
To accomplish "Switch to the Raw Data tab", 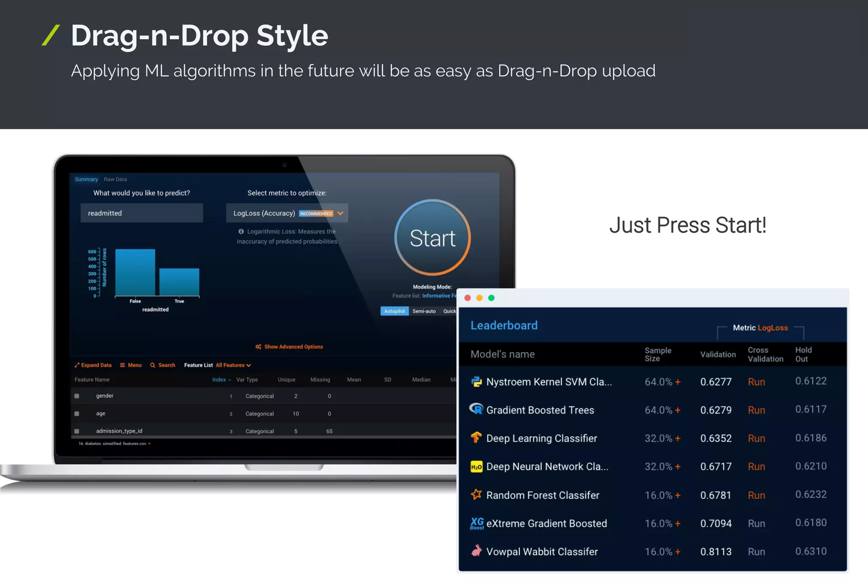I will (x=115, y=179).
